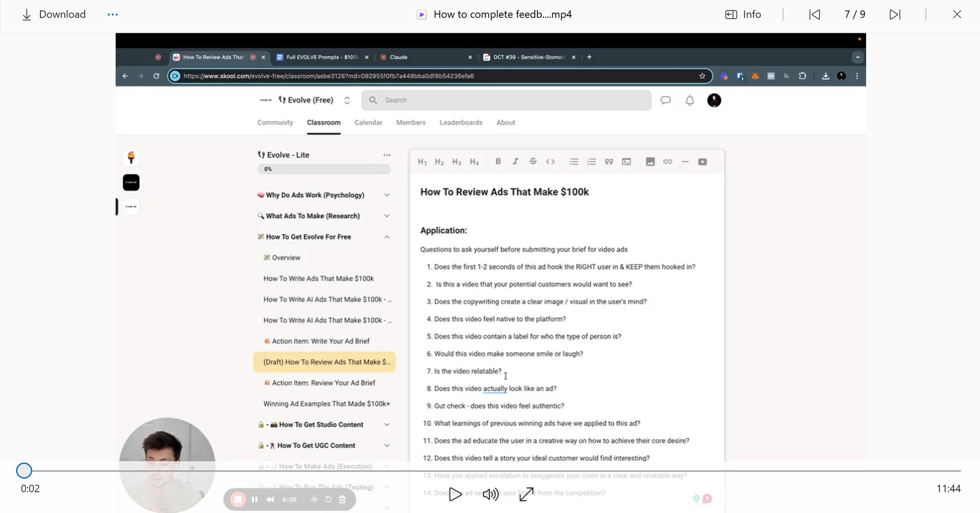Image resolution: width=980 pixels, height=513 pixels.
Task: Click the Skool search field
Action: [506, 100]
